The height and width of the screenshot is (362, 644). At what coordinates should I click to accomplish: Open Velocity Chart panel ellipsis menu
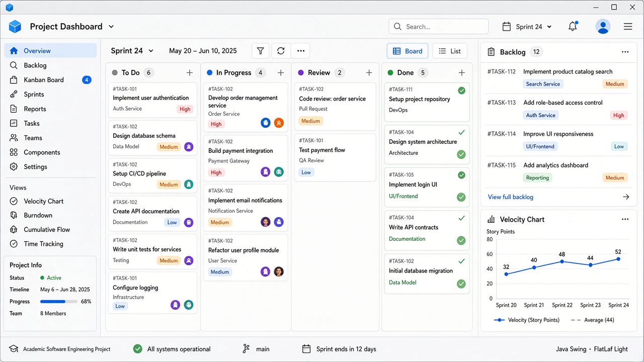pyautogui.click(x=625, y=219)
